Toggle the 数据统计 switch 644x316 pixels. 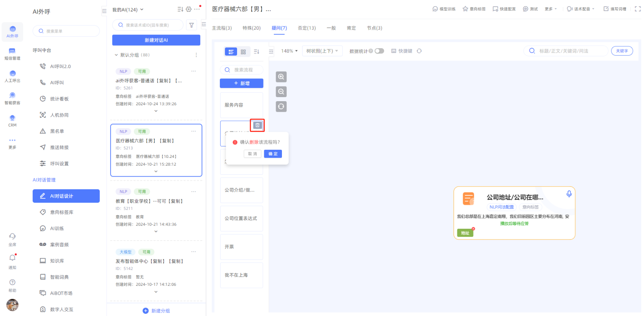(379, 51)
